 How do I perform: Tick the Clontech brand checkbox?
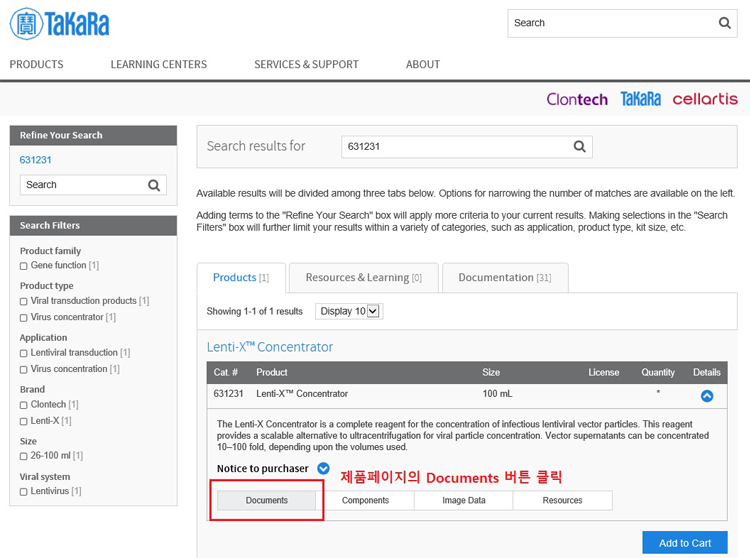[x=23, y=405]
